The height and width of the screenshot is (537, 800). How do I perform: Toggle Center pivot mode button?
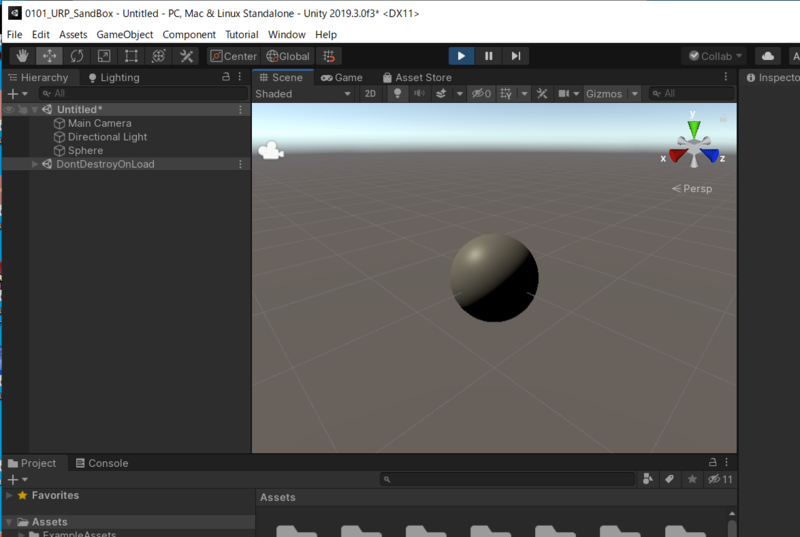[234, 56]
